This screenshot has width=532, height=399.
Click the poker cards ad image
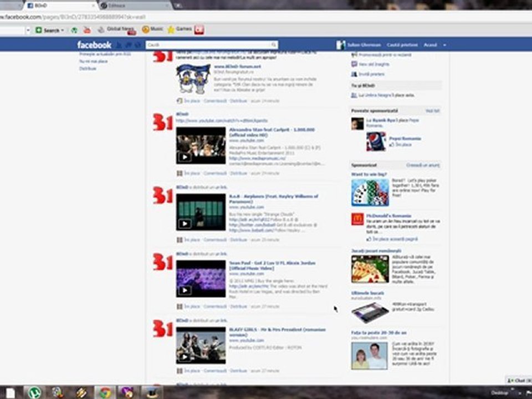(370, 193)
